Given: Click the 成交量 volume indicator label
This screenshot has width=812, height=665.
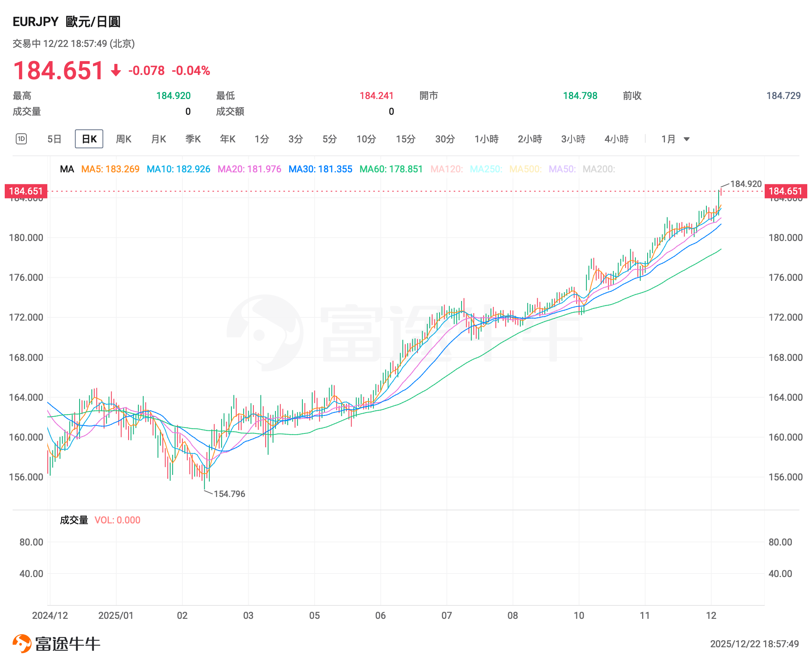Looking at the screenshot, I should tap(74, 520).
